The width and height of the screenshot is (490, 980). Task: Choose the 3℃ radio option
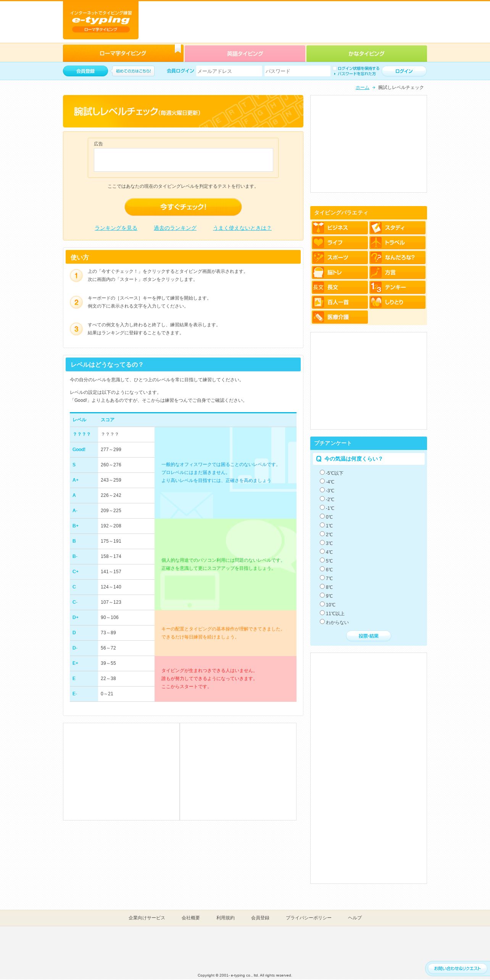click(x=322, y=543)
